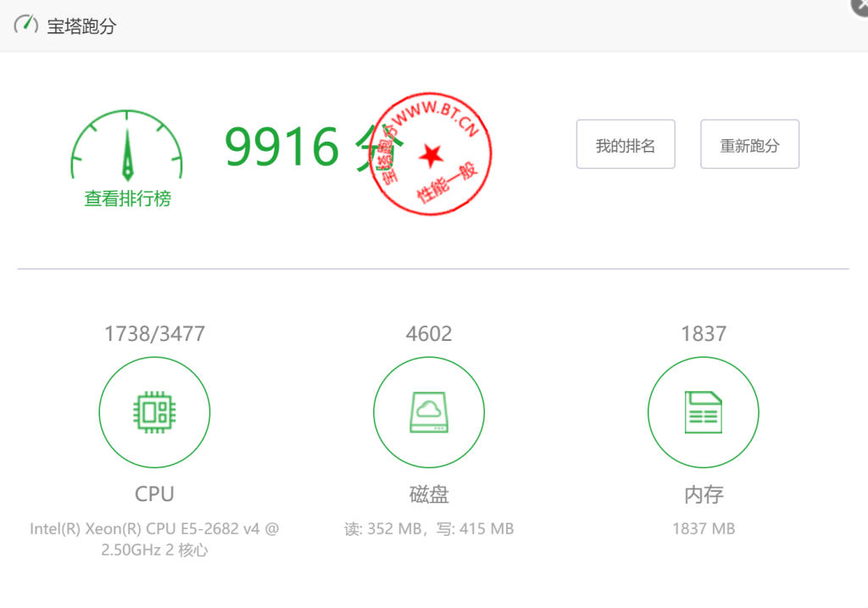Screen dimensions: 868x608
Task: Click the 9916 分 total score
Action: coord(314,147)
